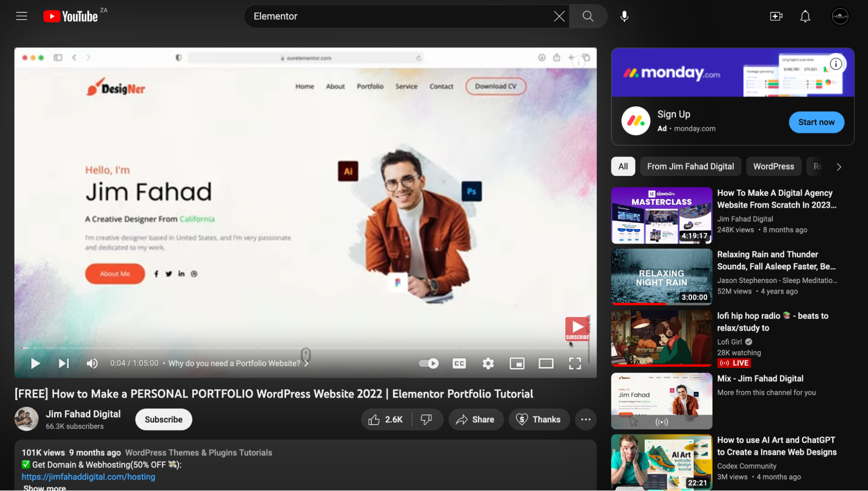Toggle the autoplay switch

coord(429,363)
